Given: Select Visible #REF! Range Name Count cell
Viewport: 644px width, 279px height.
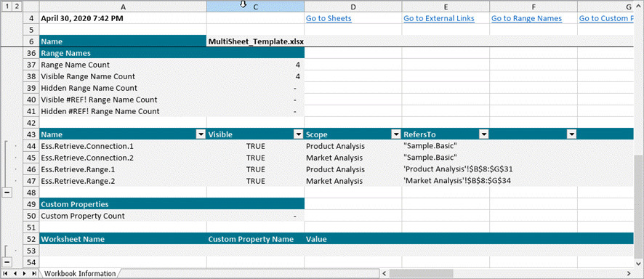Looking at the screenshot, I should [x=124, y=100].
